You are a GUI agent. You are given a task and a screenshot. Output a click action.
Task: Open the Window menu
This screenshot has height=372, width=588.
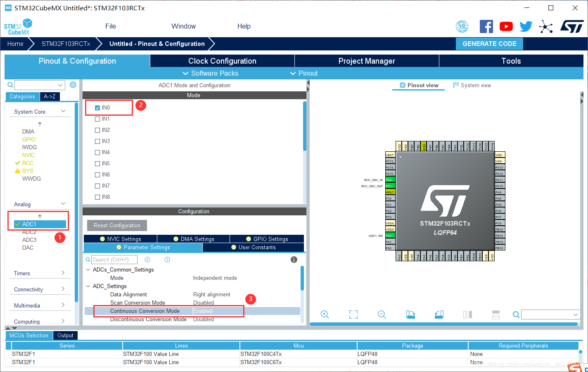point(183,26)
